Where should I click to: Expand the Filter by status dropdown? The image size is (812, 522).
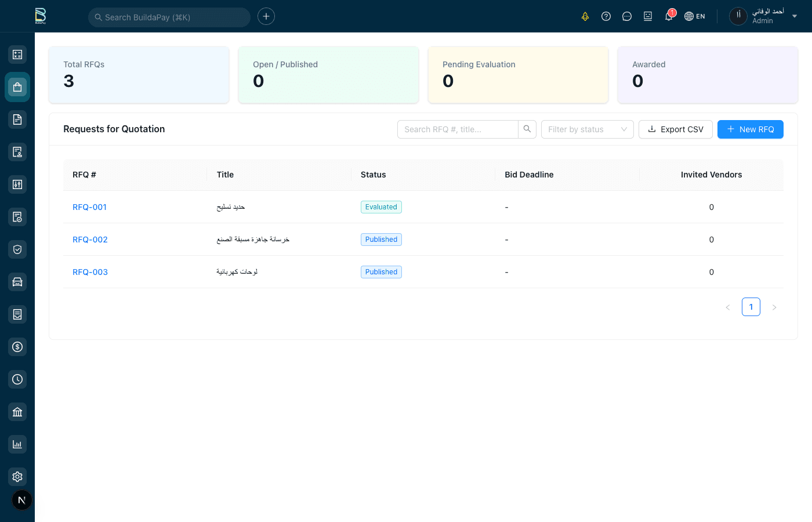click(587, 129)
